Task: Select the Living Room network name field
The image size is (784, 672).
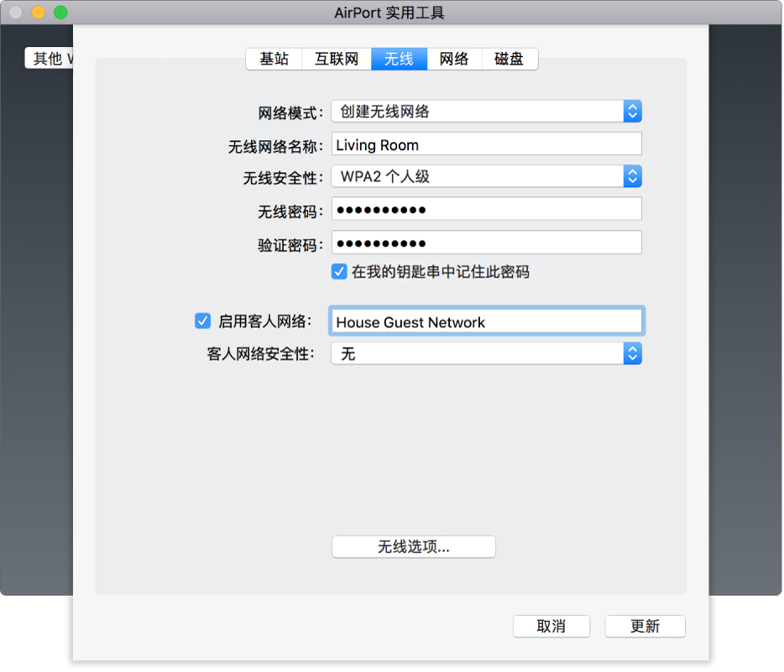Action: [x=487, y=143]
